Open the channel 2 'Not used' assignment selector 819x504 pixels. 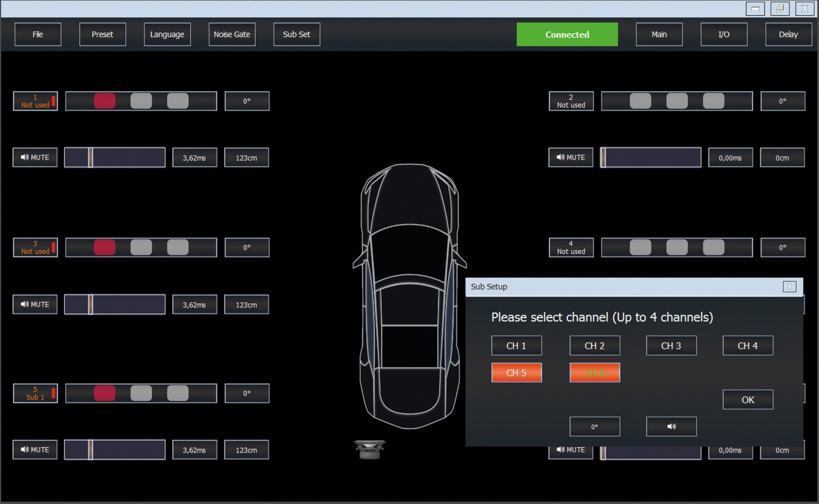571,101
